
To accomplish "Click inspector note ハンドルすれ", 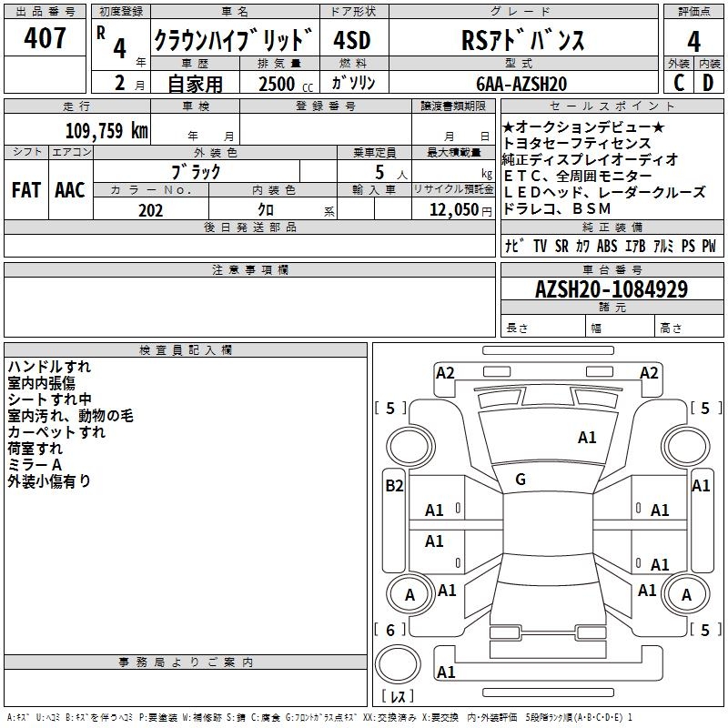I will (49, 367).
